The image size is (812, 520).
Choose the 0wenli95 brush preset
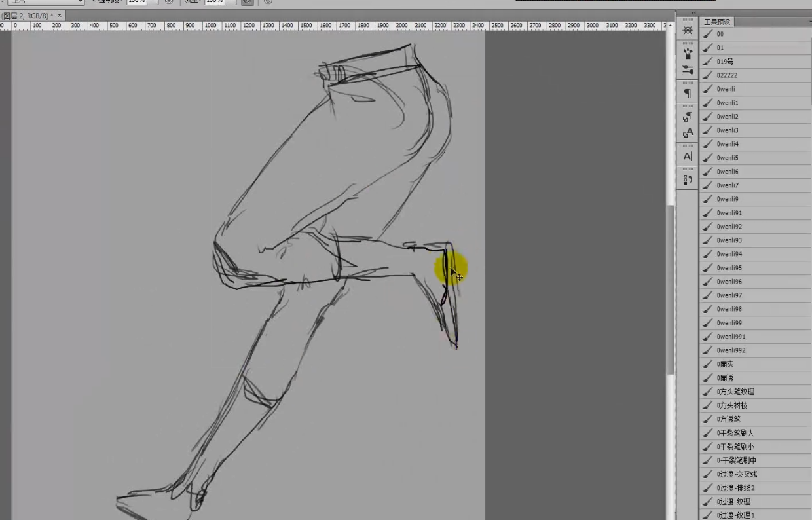pos(755,268)
